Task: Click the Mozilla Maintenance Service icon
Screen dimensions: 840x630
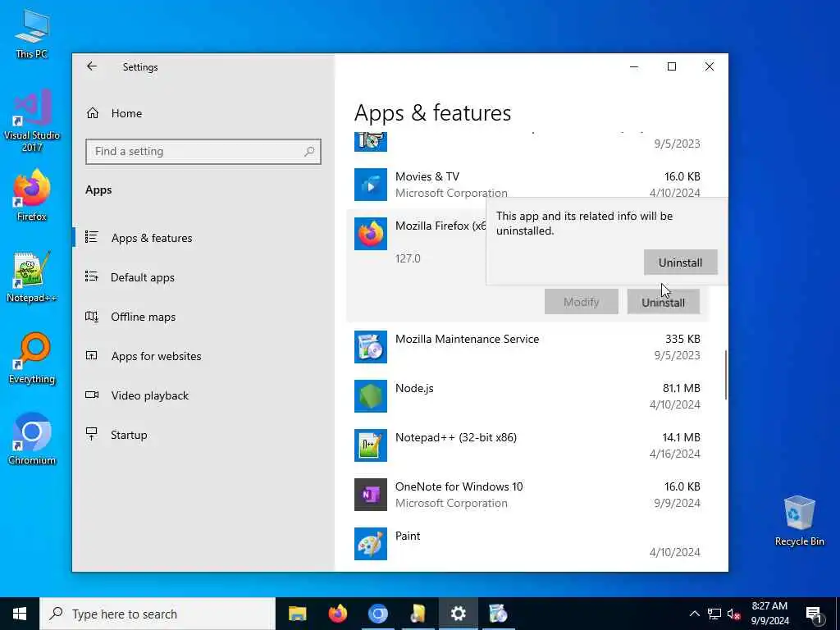Action: tap(371, 347)
